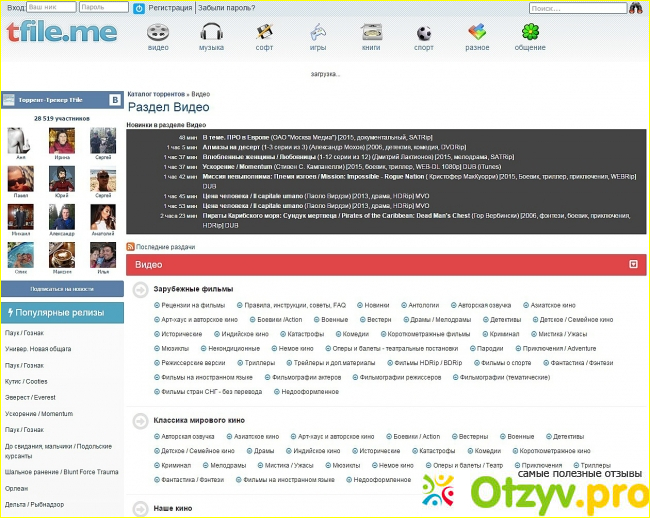The width and height of the screenshot is (650, 518).
Task: Expand the Зарубежные фильмы arrow circle
Action: 140,289
